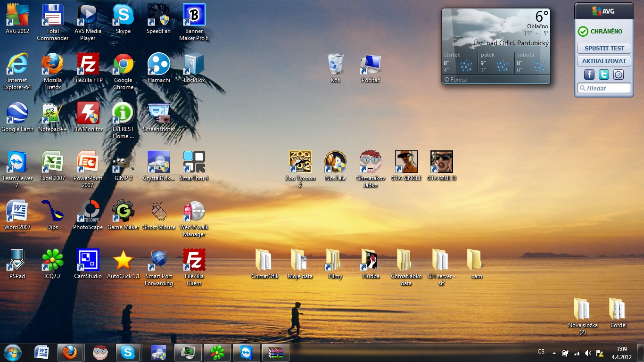Launch Zoo Tycoon 2 game shortcut
The height and width of the screenshot is (362, 644).
[x=300, y=163]
